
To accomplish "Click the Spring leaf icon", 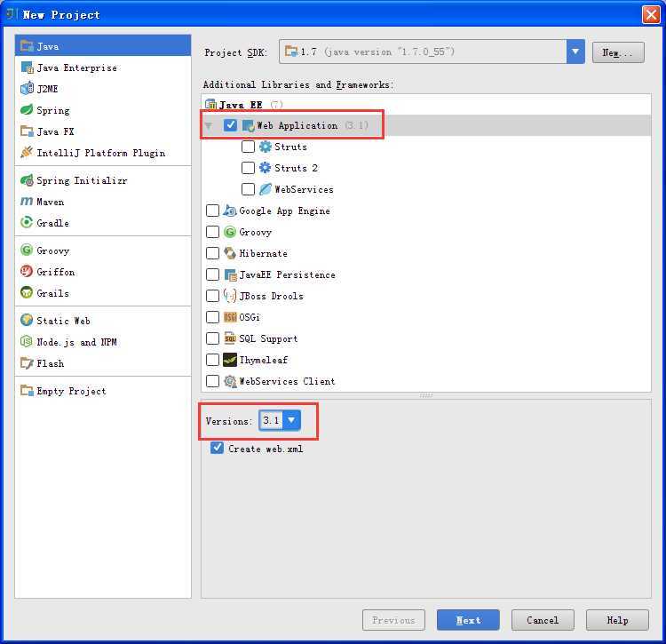I will click(27, 109).
